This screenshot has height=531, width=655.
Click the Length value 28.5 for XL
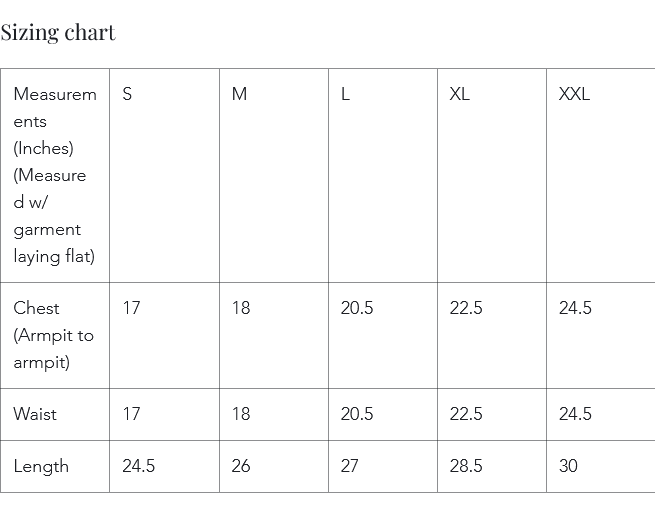[x=466, y=466]
